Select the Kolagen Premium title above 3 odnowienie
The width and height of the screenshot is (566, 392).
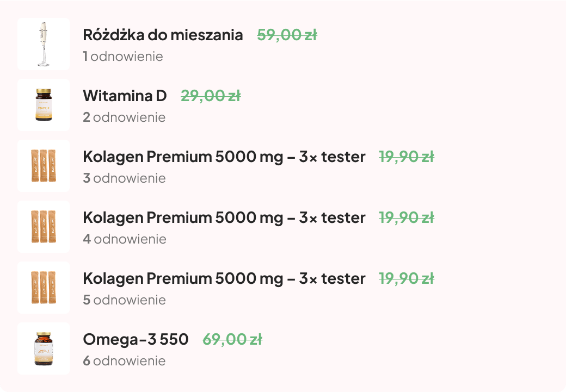coord(224,157)
